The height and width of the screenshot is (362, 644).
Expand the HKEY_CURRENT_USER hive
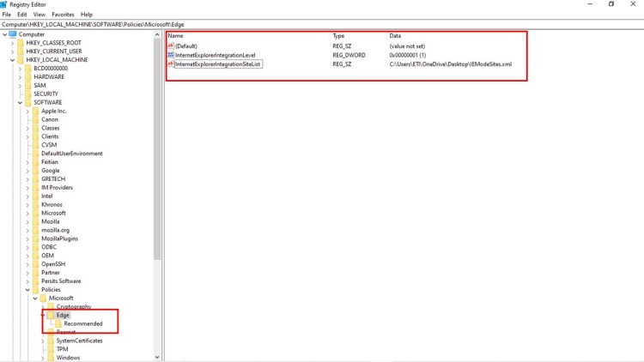[x=12, y=51]
